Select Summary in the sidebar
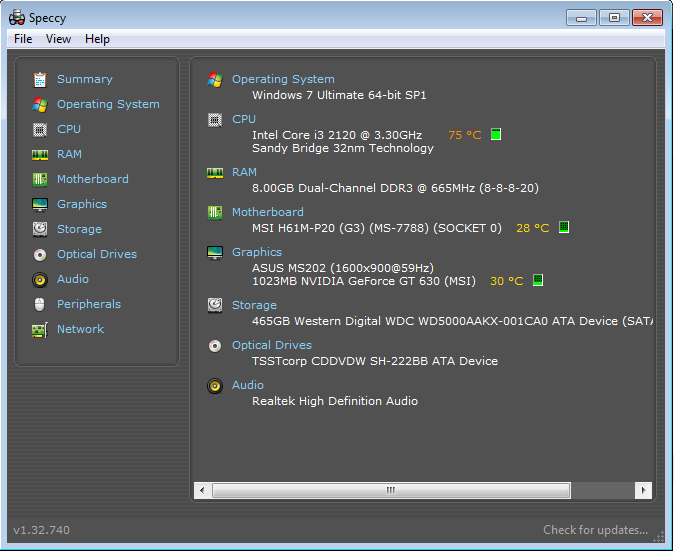The height and width of the screenshot is (555, 674). pos(85,79)
